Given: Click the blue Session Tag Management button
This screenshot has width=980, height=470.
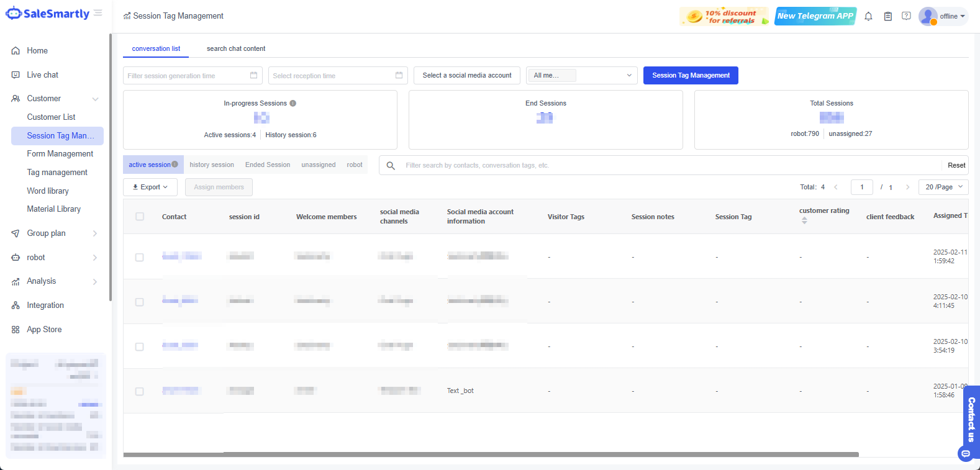Looking at the screenshot, I should (691, 76).
